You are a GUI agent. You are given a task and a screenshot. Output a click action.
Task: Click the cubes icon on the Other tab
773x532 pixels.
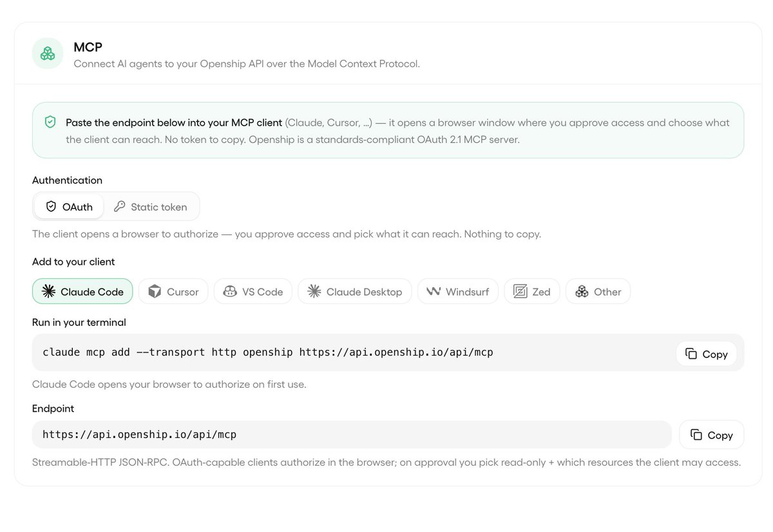(582, 292)
